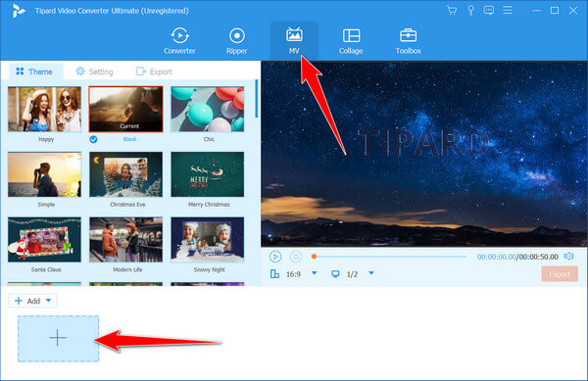This screenshot has width=588, height=381.
Task: Open the feedback chat icon
Action: pyautogui.click(x=489, y=10)
